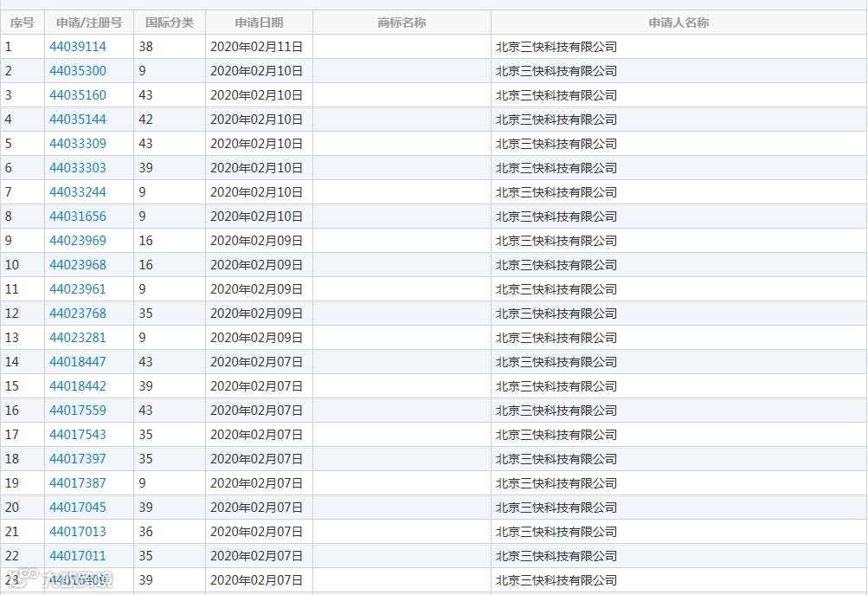Open application number 44017011
This screenshot has width=868, height=595.
click(x=78, y=556)
